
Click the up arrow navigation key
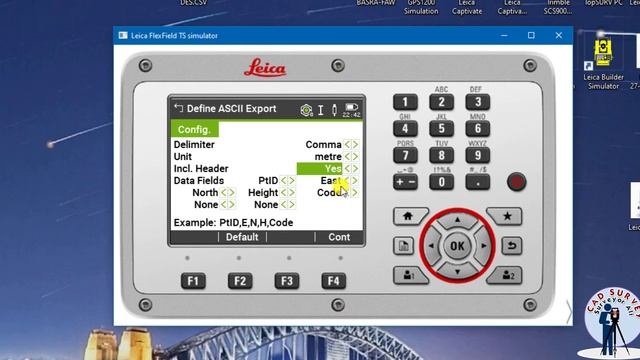(457, 220)
